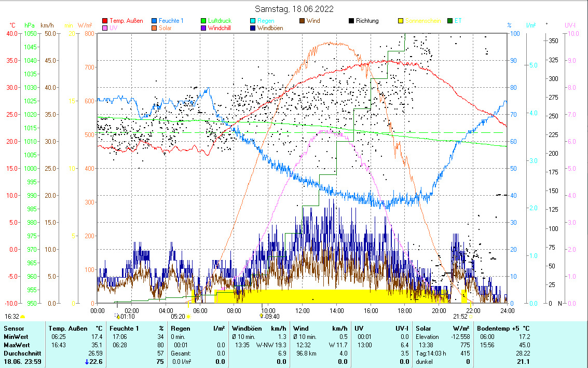Click the blue temperature trend down arrow

coord(87,362)
